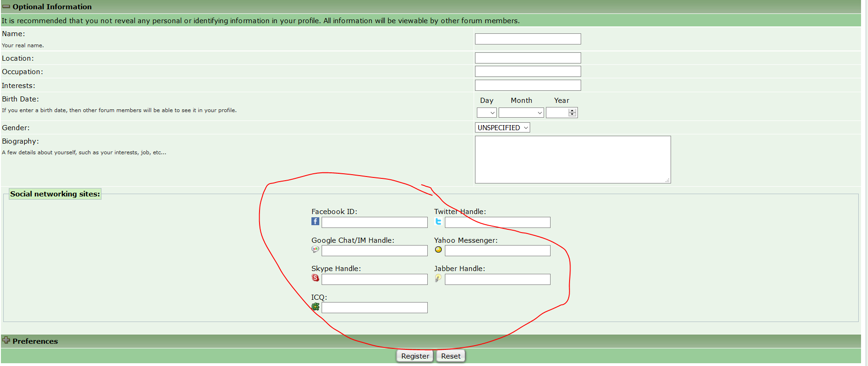Collapse the Optional Information section
This screenshot has width=868, height=366.
click(x=6, y=6)
